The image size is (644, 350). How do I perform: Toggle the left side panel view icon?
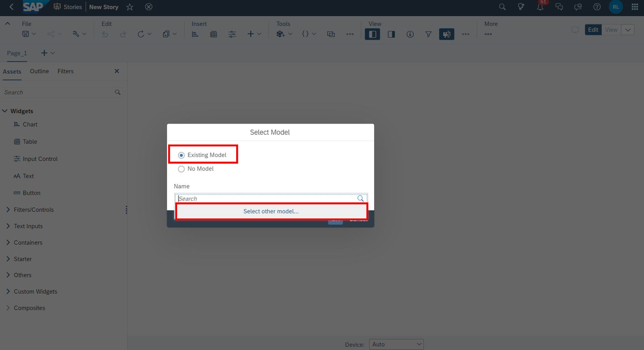pyautogui.click(x=373, y=34)
